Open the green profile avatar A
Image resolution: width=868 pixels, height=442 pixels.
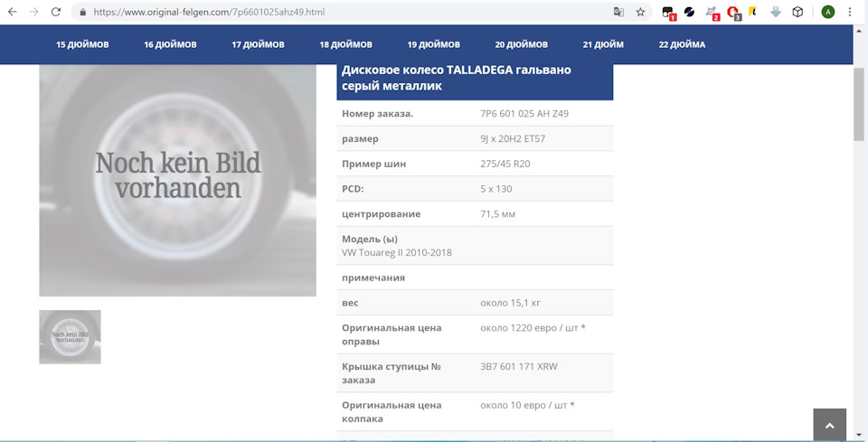pos(827,12)
